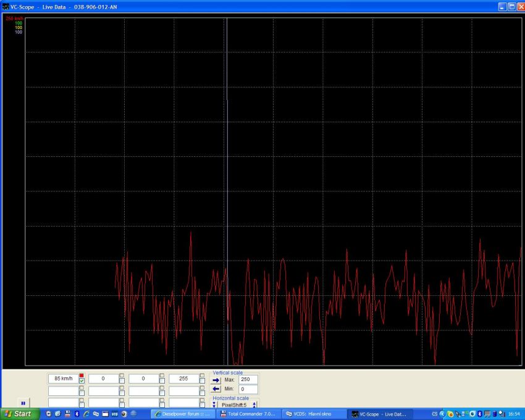This screenshot has height=420, width=525.
Task: Click the red 250 km/h axis label
Action: (x=14, y=19)
